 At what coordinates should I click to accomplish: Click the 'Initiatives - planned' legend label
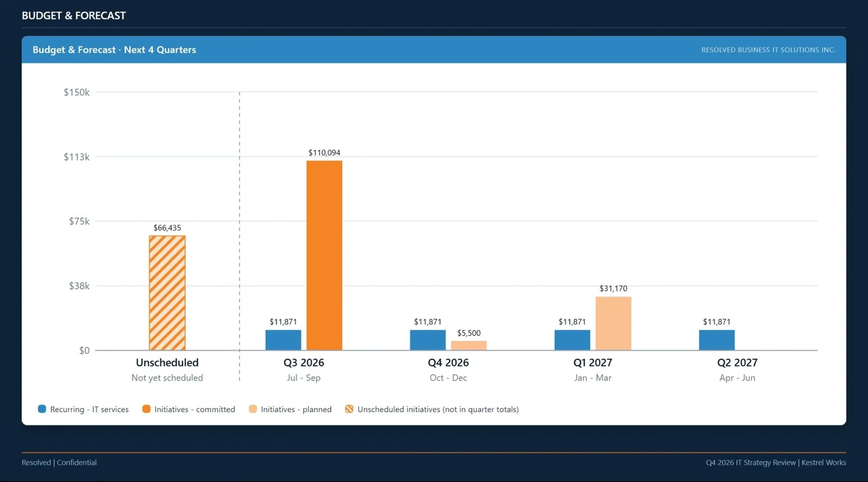pos(296,409)
